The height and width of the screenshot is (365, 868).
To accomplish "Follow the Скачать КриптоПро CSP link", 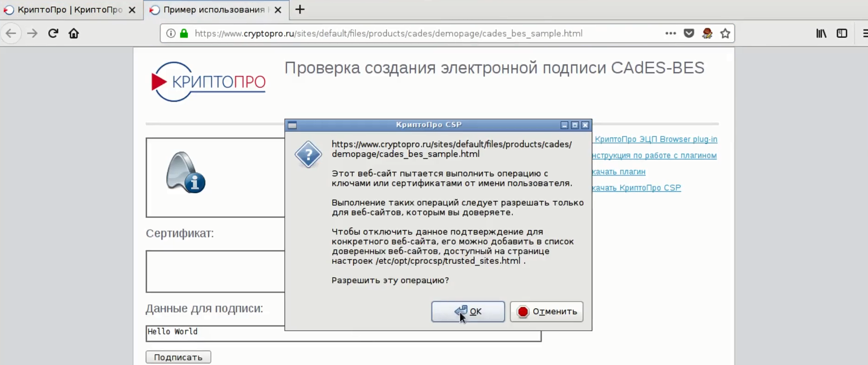I will click(x=636, y=188).
